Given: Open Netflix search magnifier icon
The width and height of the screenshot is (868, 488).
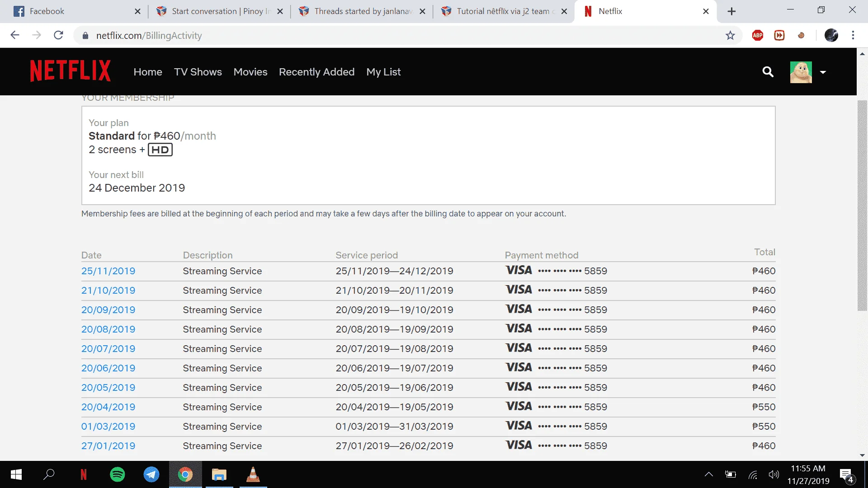Looking at the screenshot, I should [x=768, y=72].
